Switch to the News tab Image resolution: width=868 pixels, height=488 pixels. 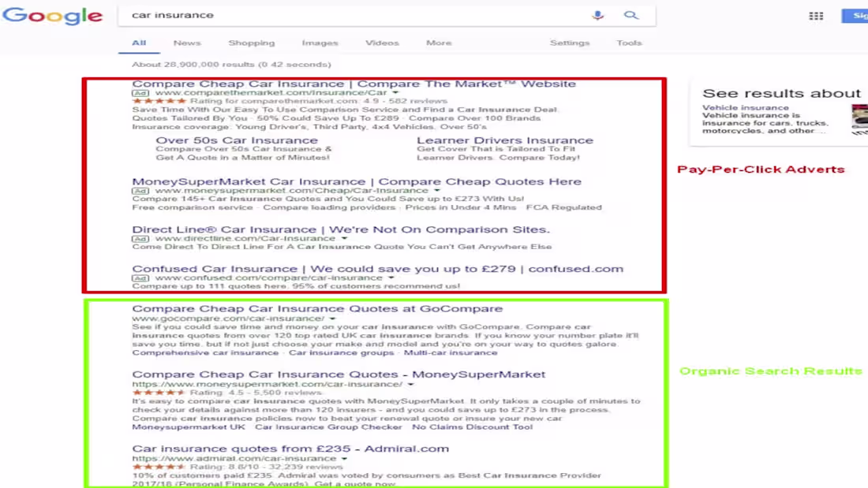(x=187, y=43)
